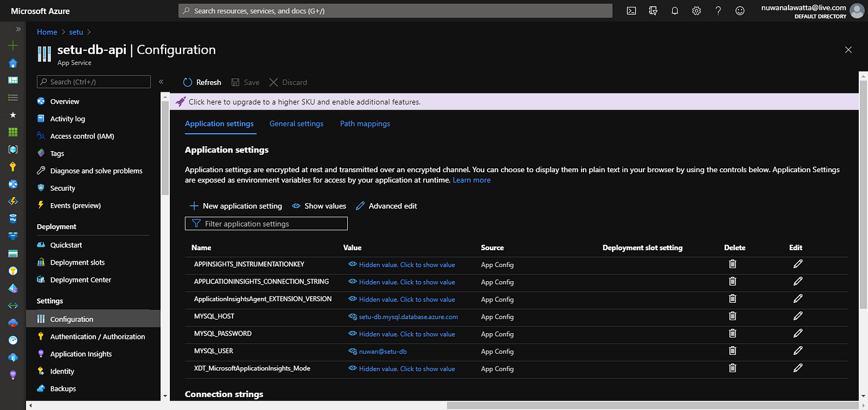
Task: Delete APPINSIGHTS_INSTRUMENTATIONKEY setting
Action: click(x=732, y=264)
